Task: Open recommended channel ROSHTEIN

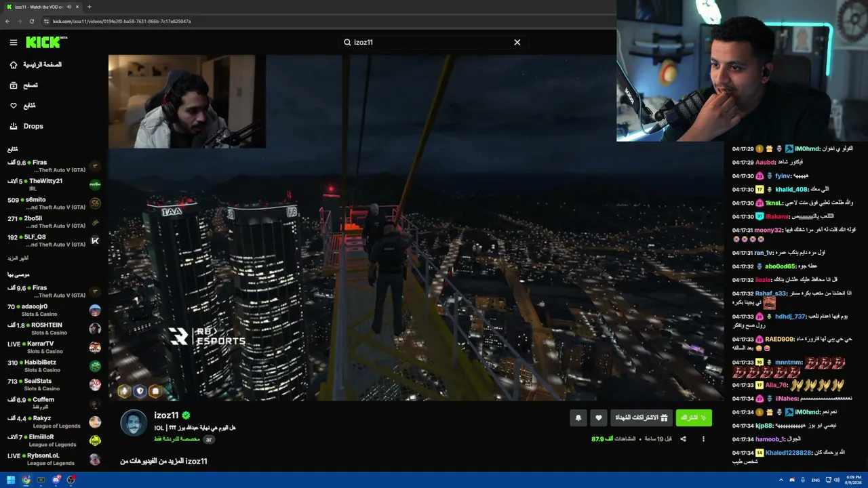Action: pos(54,329)
